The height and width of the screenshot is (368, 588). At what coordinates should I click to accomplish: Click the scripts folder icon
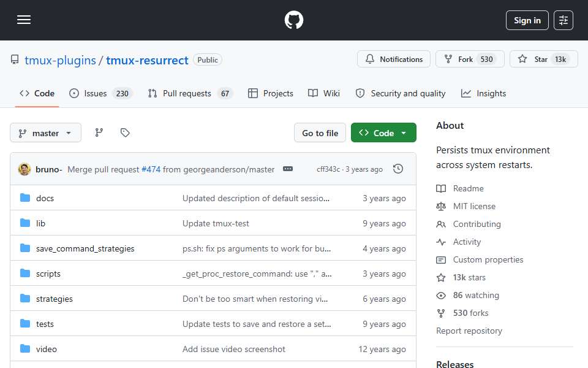tap(25, 274)
